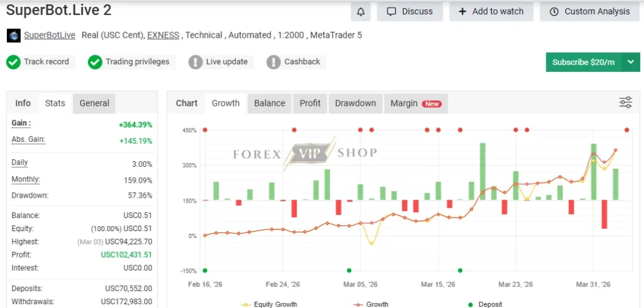Image resolution: width=644 pixels, height=308 pixels.
Task: Click the red marker above Feb 24
Action: [294, 130]
